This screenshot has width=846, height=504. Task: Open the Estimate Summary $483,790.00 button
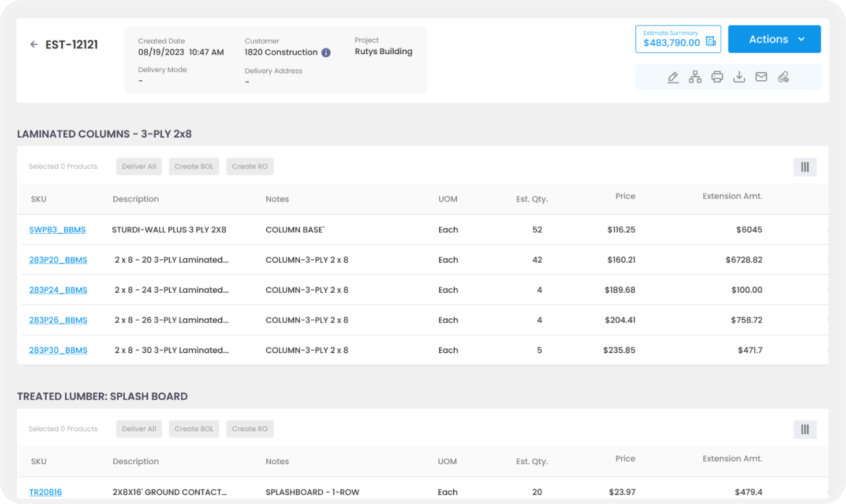pos(678,39)
